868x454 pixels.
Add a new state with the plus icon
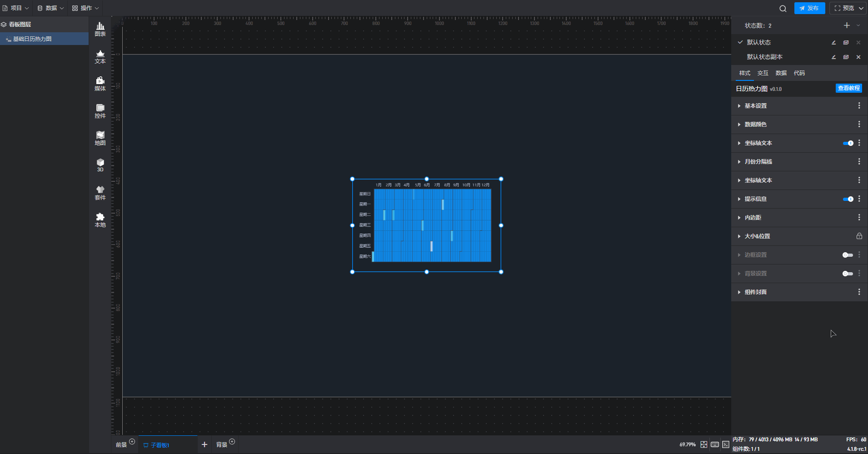click(x=847, y=25)
